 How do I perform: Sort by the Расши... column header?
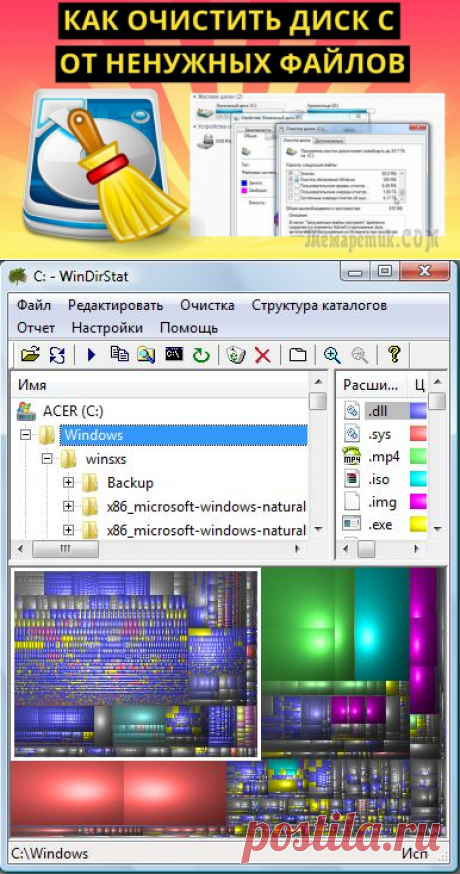tap(370, 385)
